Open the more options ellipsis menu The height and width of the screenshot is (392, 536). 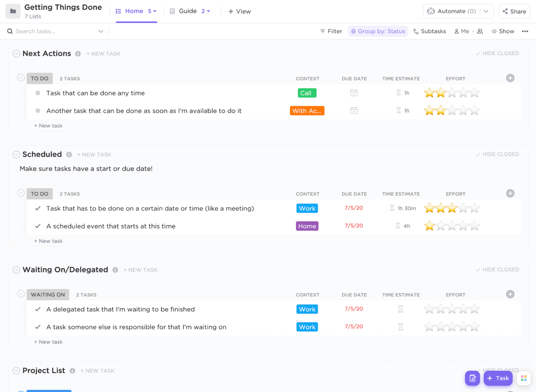(525, 31)
